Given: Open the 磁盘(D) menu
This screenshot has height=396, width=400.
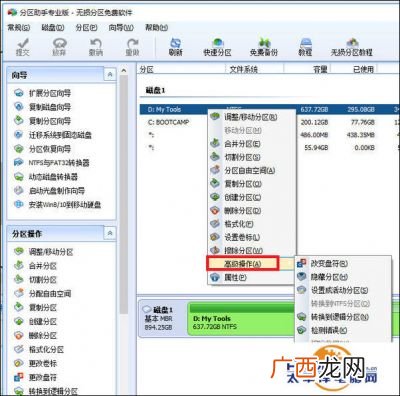Looking at the screenshot, I should (x=53, y=28).
